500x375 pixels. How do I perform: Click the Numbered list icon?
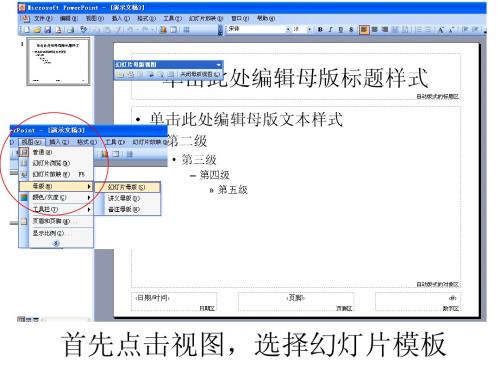tap(418, 30)
